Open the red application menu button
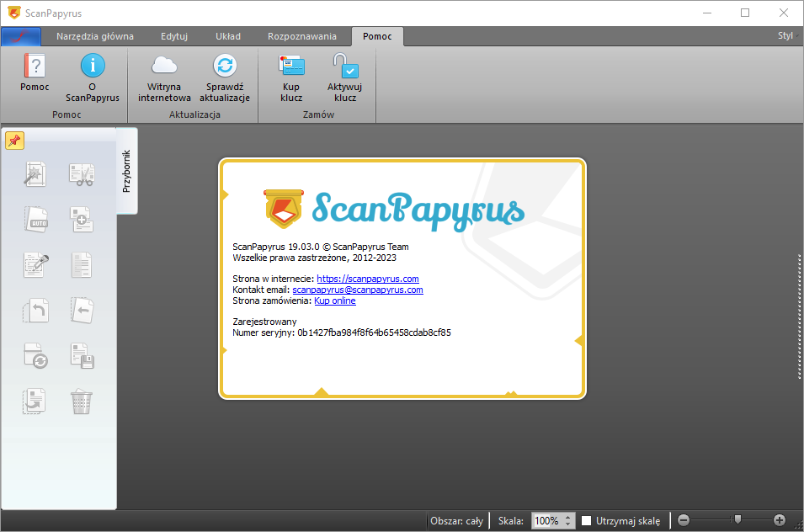 (21, 36)
